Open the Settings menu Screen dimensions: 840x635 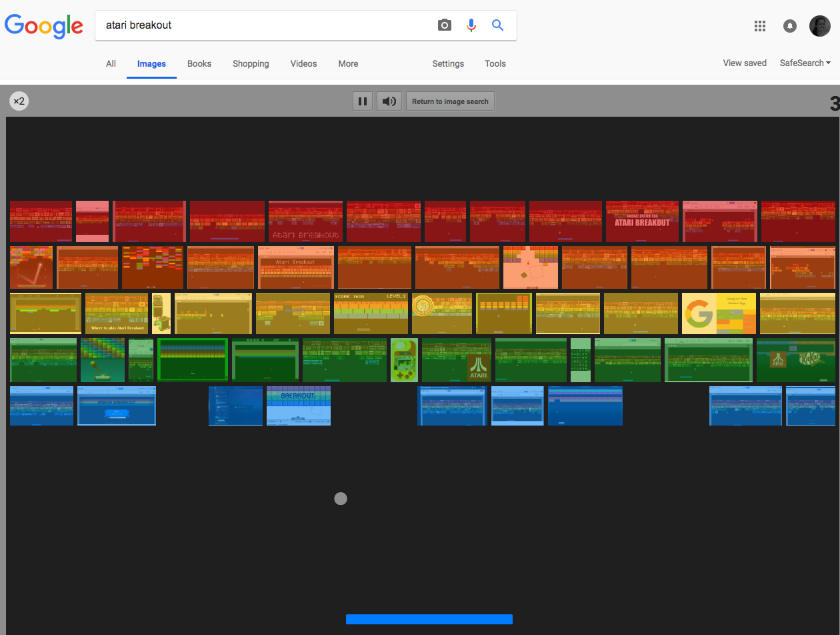pyautogui.click(x=448, y=63)
